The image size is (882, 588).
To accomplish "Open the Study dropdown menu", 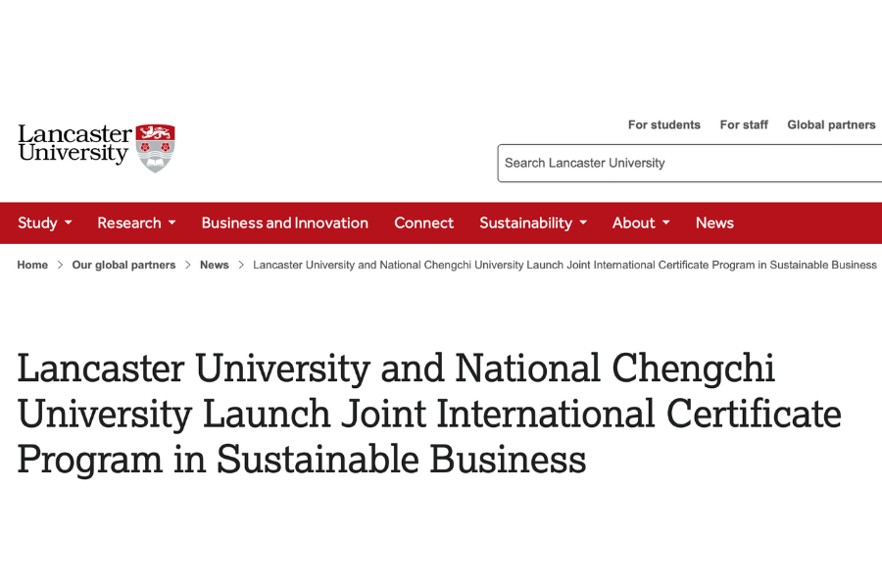I will (x=37, y=222).
